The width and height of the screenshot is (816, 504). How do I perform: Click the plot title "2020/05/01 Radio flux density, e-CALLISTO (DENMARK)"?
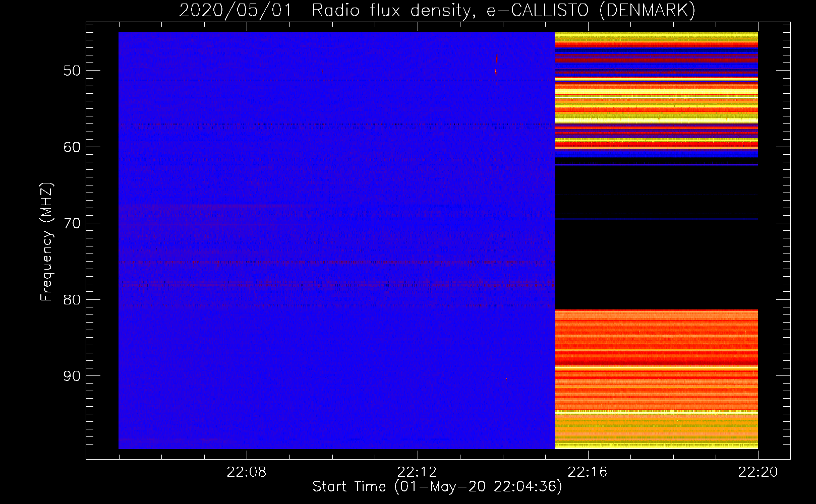[x=437, y=10]
